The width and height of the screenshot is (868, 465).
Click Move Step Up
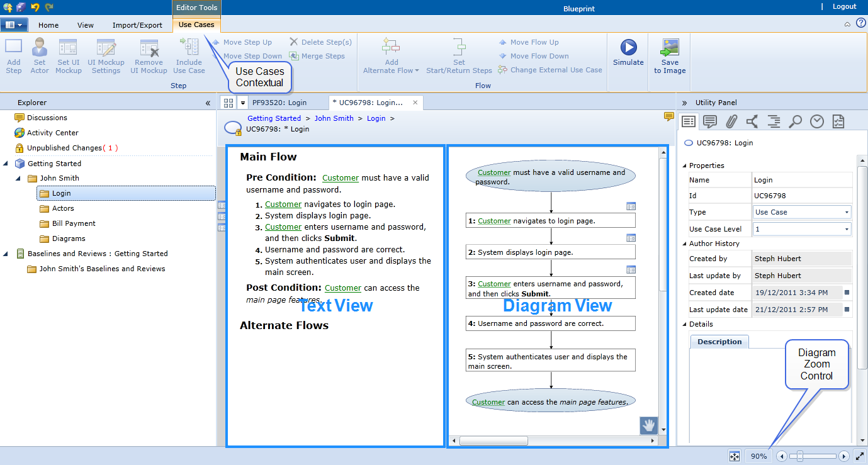[x=242, y=42]
